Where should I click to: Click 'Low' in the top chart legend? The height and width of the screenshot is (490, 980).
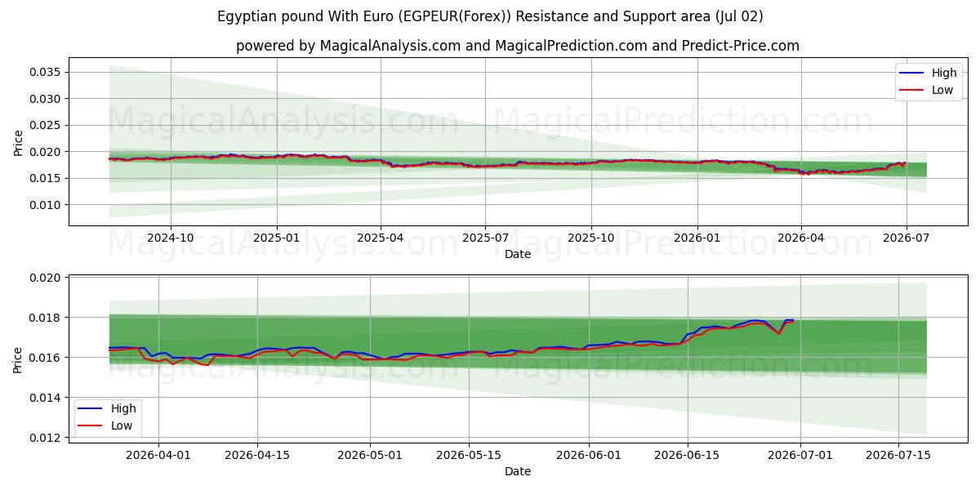pos(942,90)
